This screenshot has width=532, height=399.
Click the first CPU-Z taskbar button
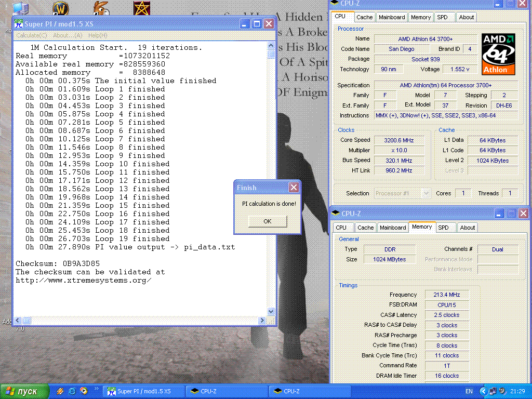click(x=227, y=391)
